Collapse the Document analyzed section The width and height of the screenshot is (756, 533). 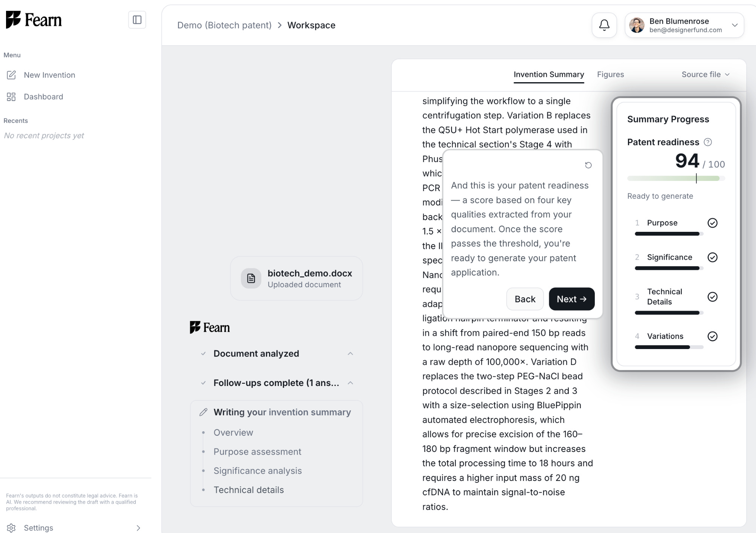click(350, 354)
